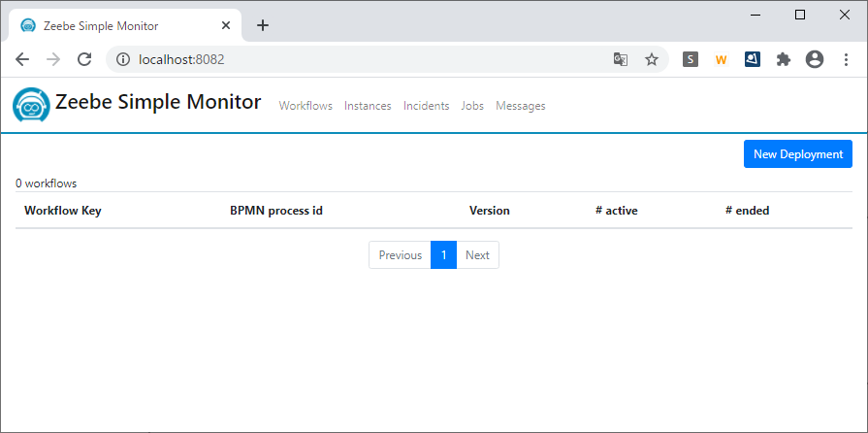The height and width of the screenshot is (433, 868).
Task: Maximize the browser window
Action: (800, 15)
